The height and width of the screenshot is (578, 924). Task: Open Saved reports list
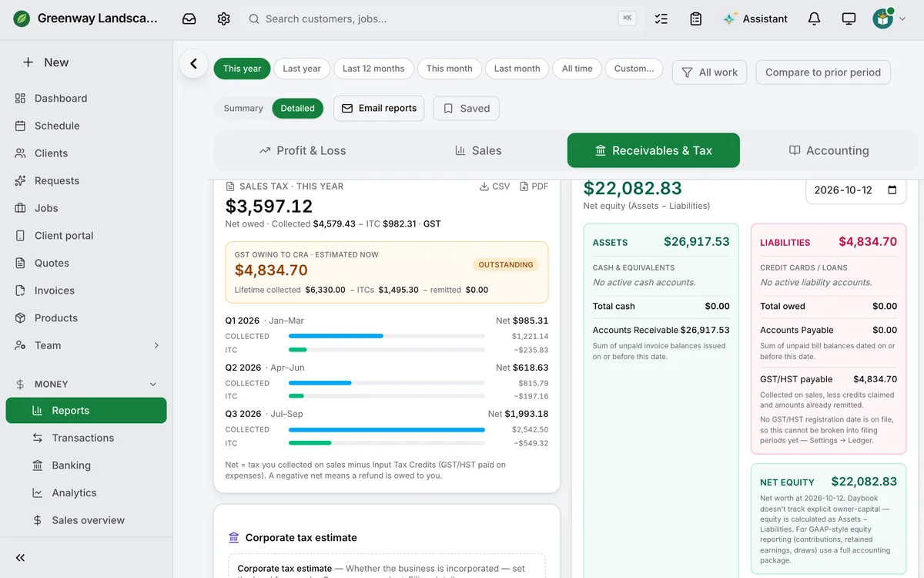pyautogui.click(x=467, y=109)
